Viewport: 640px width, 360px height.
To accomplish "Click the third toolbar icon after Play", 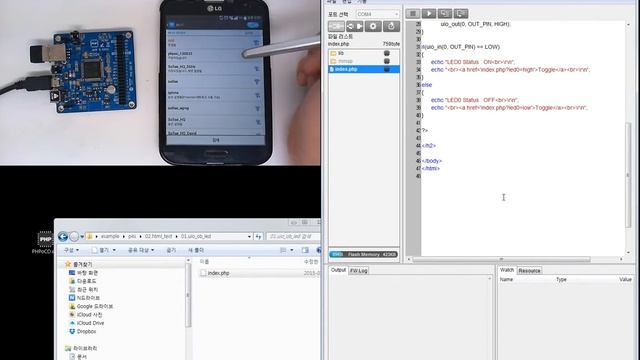I will click(x=444, y=13).
